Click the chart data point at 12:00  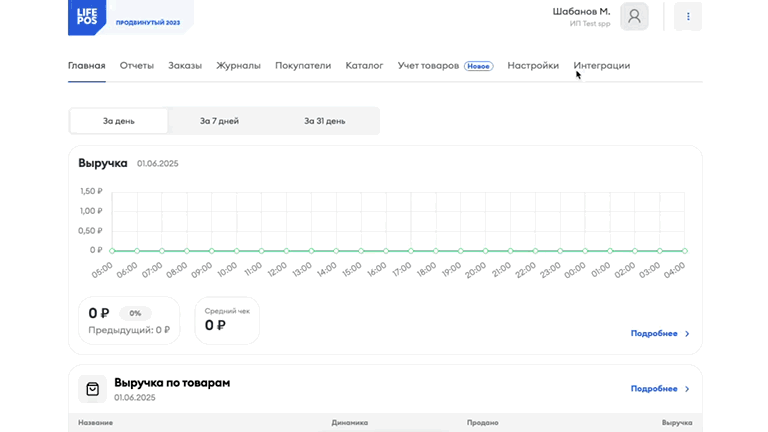tap(287, 251)
